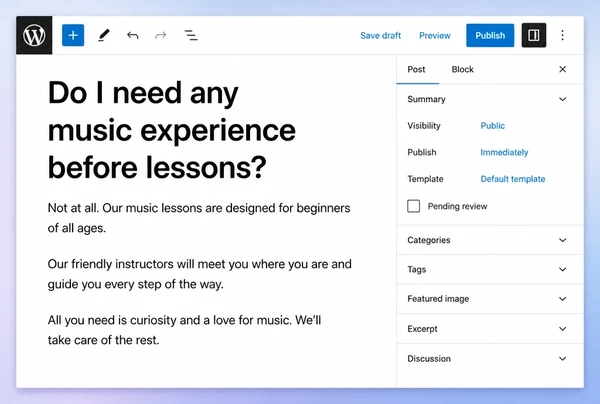
Task: Close the settings sidebar
Action: click(x=562, y=69)
